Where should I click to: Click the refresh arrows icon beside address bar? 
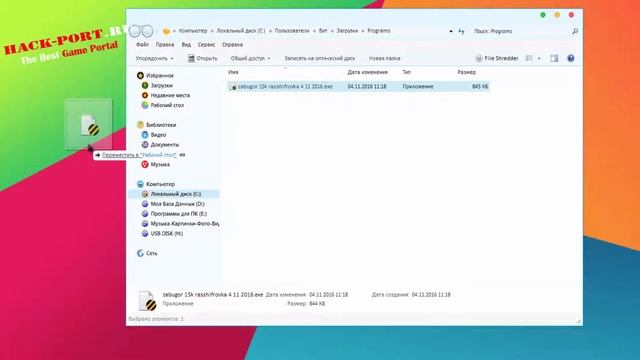(x=461, y=31)
